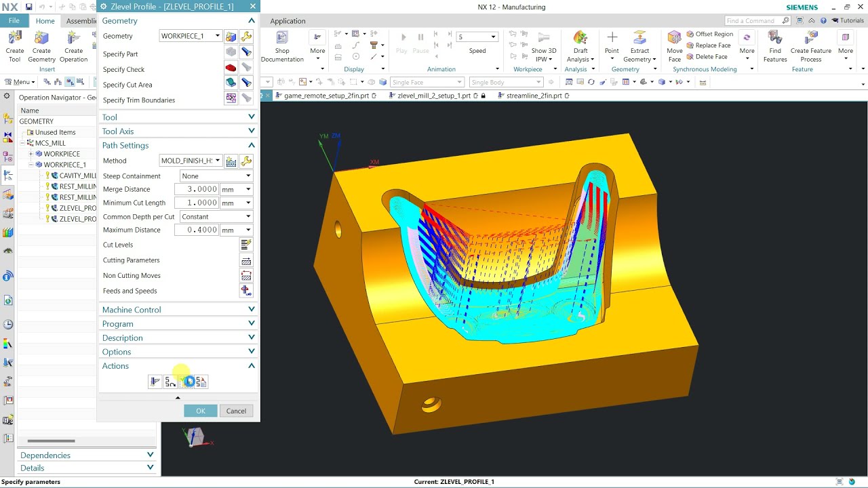The width and height of the screenshot is (868, 488).
Task: Open the File menu
Action: pyautogui.click(x=14, y=21)
